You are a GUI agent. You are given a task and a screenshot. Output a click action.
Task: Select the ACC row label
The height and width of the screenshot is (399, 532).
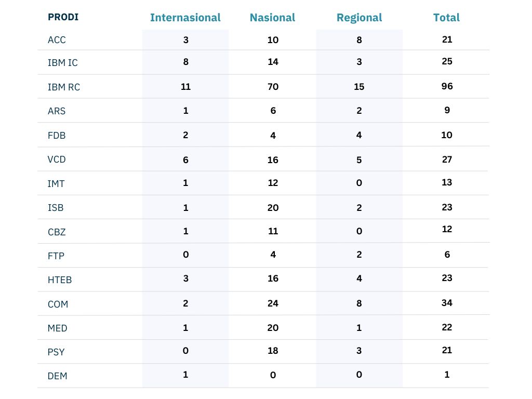57,40
